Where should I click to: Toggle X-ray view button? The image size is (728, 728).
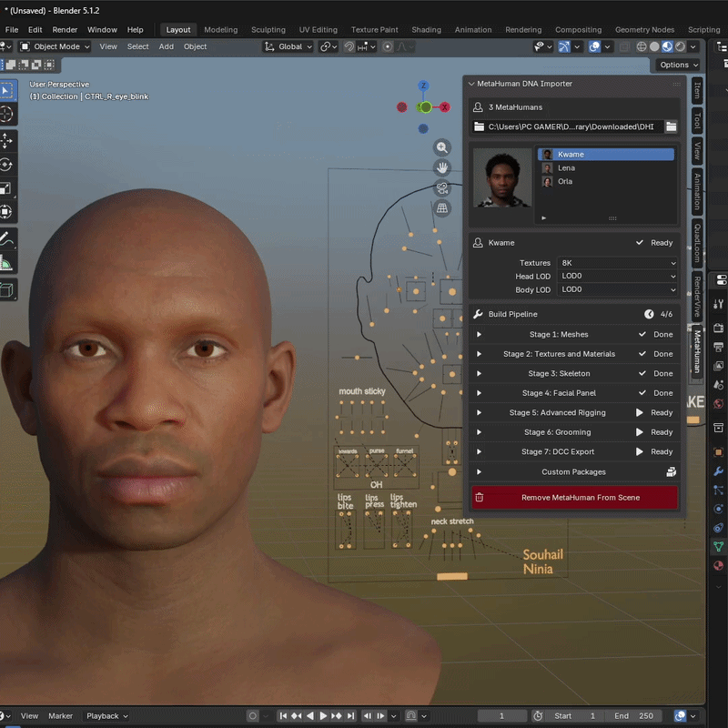pyautogui.click(x=625, y=46)
